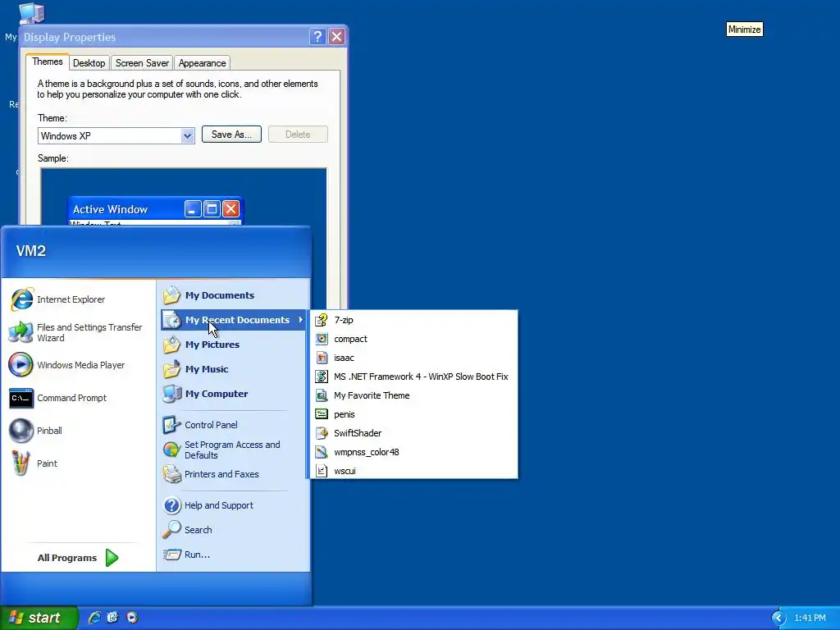Image resolution: width=840 pixels, height=630 pixels.
Task: Click the Active Window sample preview
Action: [x=155, y=209]
